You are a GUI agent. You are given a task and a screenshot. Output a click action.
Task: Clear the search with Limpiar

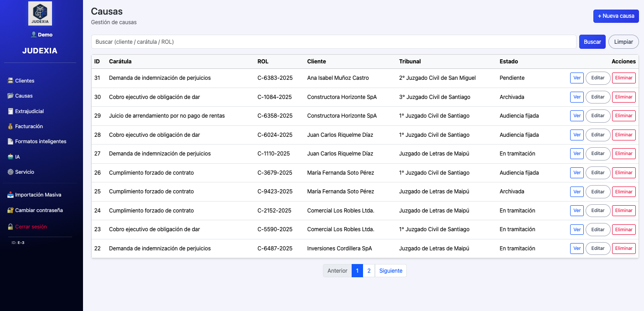tap(623, 41)
